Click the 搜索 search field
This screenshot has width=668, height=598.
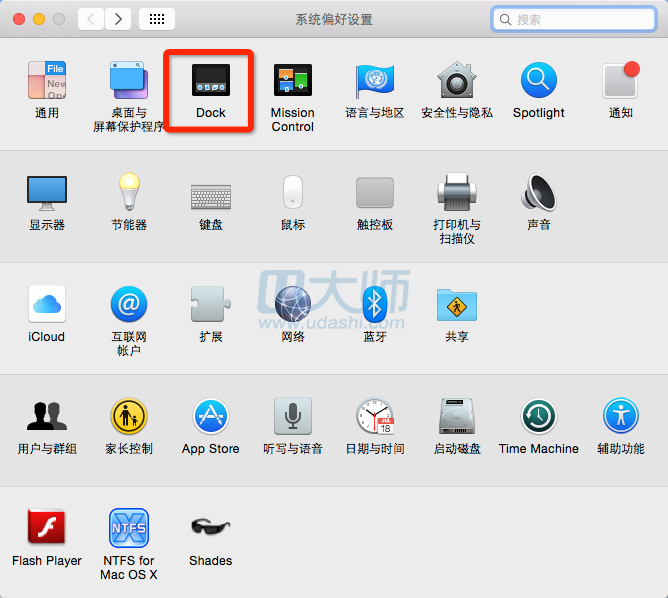point(580,19)
